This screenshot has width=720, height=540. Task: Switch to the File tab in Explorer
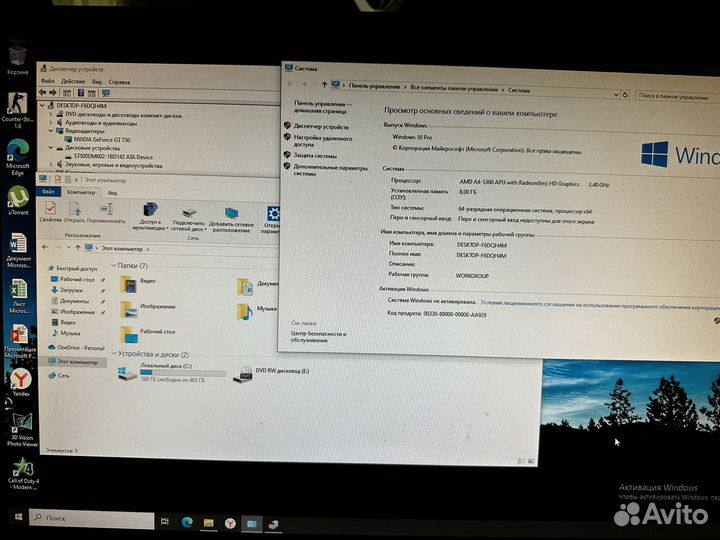49,191
